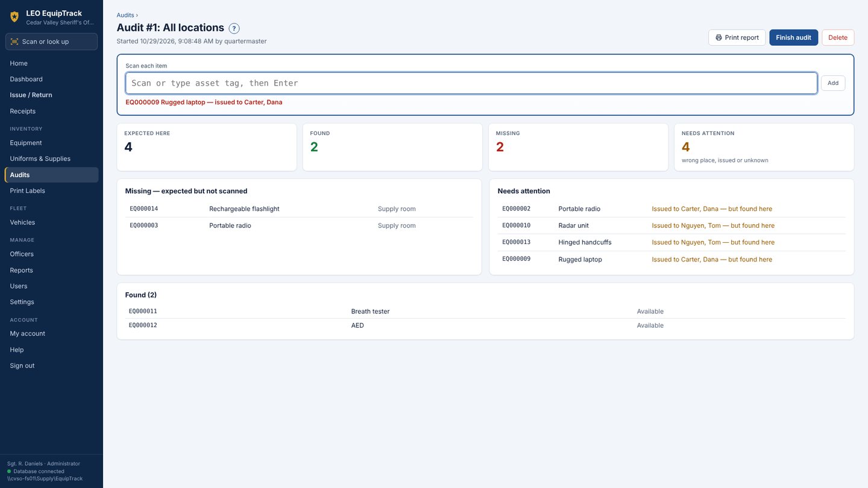Click Breath tester in Found list

coord(370,311)
